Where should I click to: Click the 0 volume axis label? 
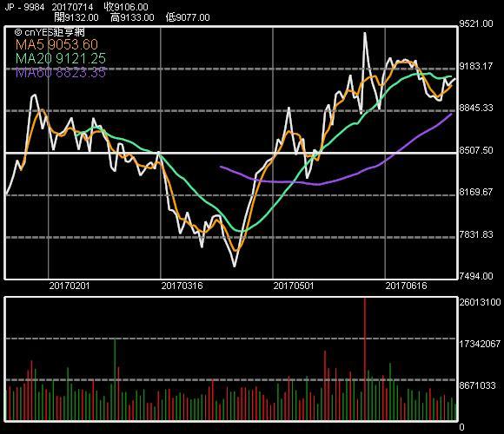[462, 427]
